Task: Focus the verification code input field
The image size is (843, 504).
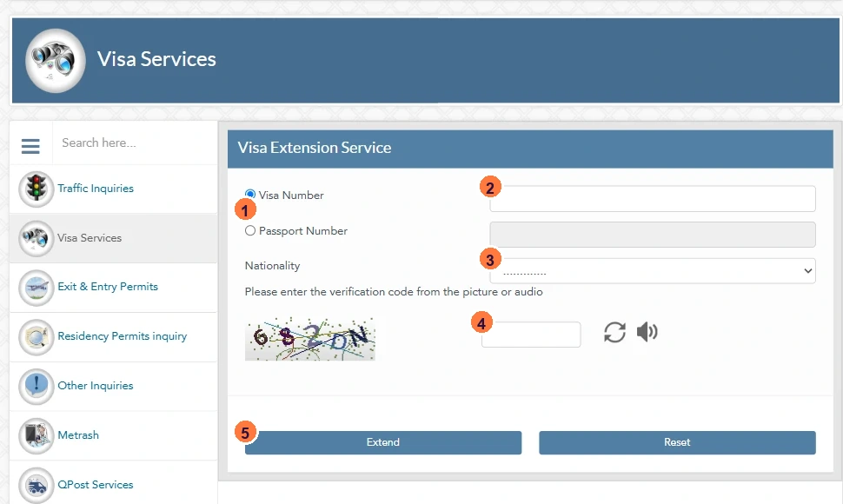Action: pyautogui.click(x=531, y=335)
